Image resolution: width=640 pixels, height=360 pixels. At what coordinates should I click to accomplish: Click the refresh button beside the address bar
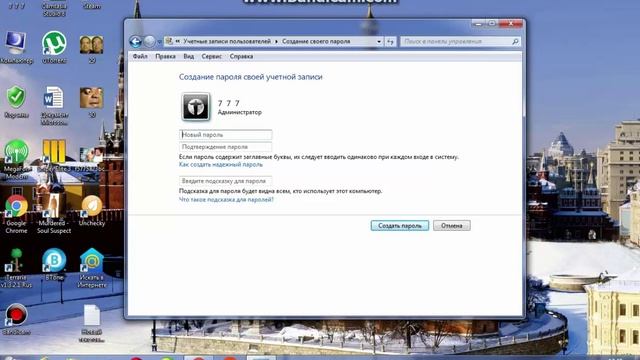coord(391,42)
